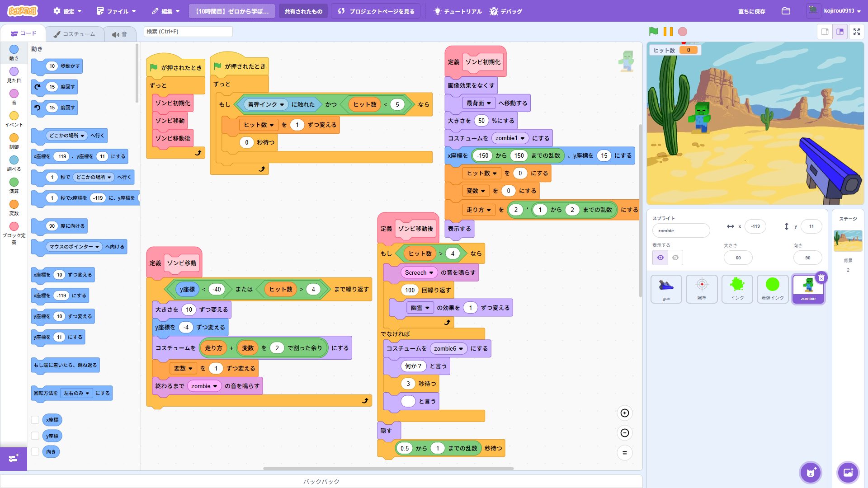Zoom in on the code workspace
The image size is (868, 488).
click(624, 413)
